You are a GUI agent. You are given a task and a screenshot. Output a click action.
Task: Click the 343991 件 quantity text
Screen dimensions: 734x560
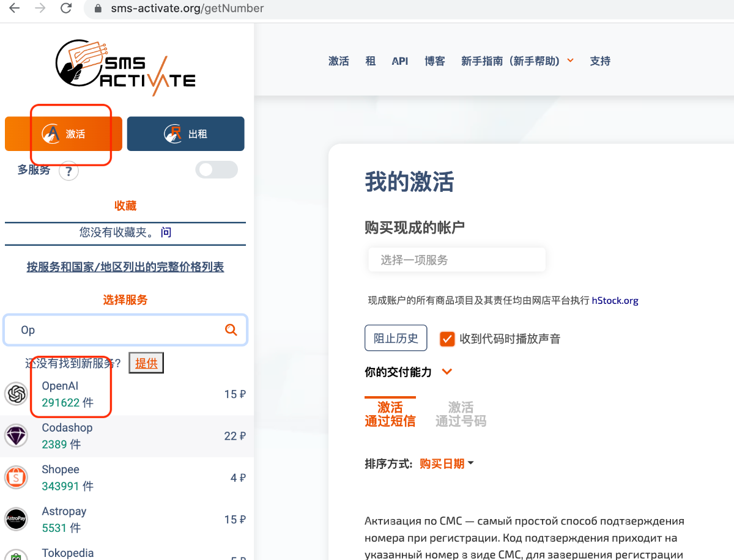67,487
